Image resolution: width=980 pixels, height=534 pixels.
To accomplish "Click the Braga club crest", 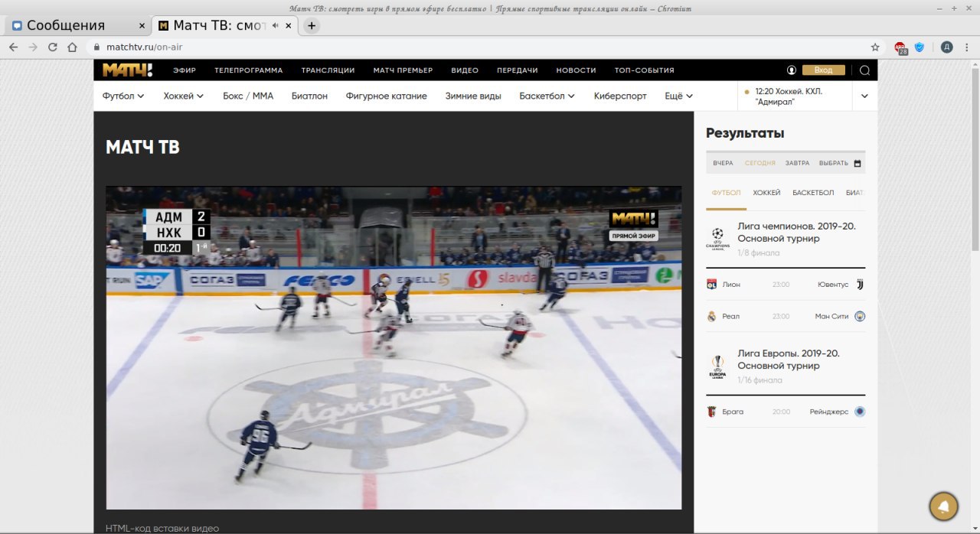I will tap(711, 412).
